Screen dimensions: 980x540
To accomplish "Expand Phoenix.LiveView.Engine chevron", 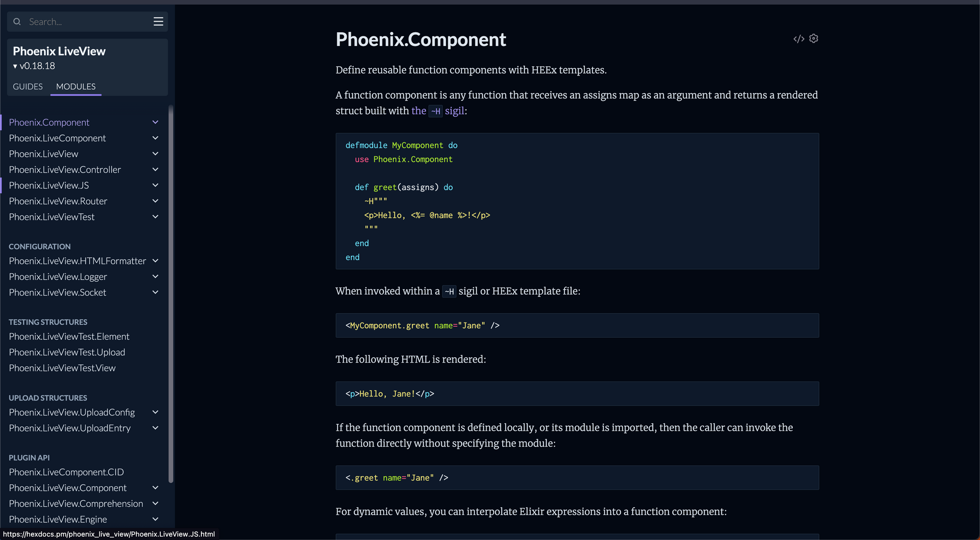I will click(x=155, y=519).
